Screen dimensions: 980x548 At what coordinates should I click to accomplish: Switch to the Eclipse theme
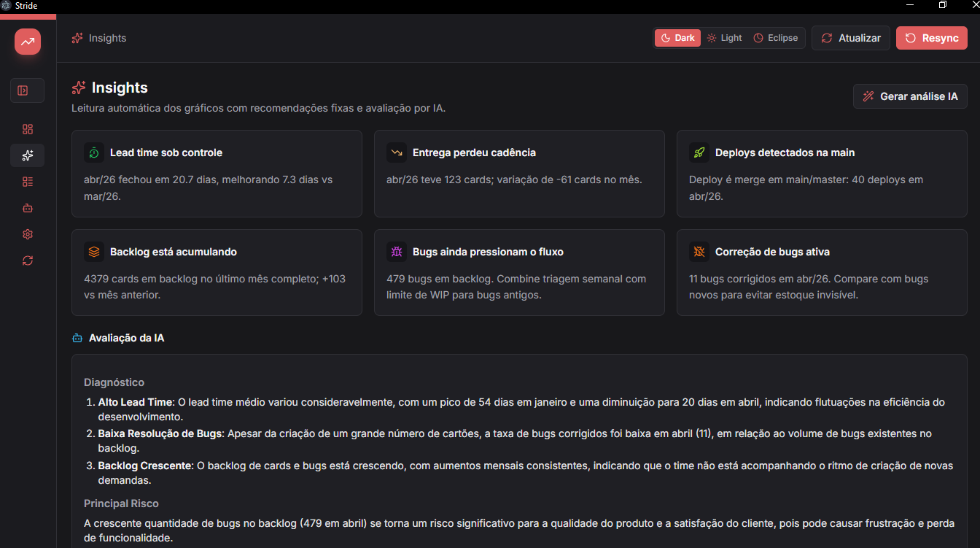click(776, 38)
